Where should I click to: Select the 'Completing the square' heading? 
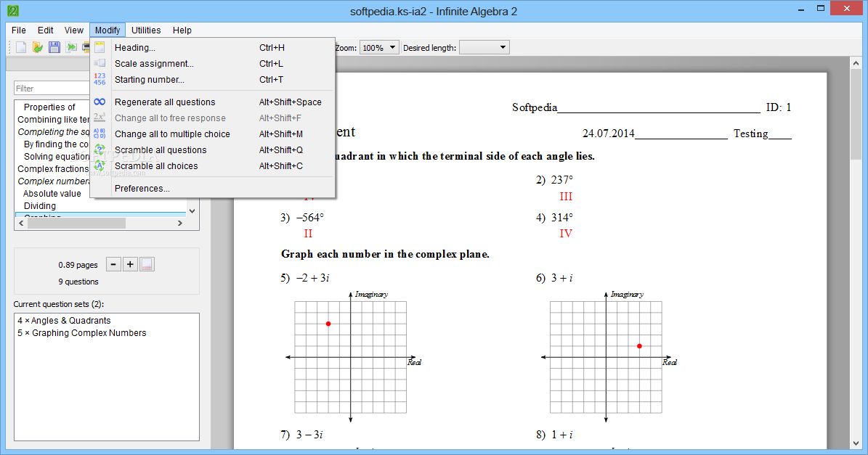[53, 131]
